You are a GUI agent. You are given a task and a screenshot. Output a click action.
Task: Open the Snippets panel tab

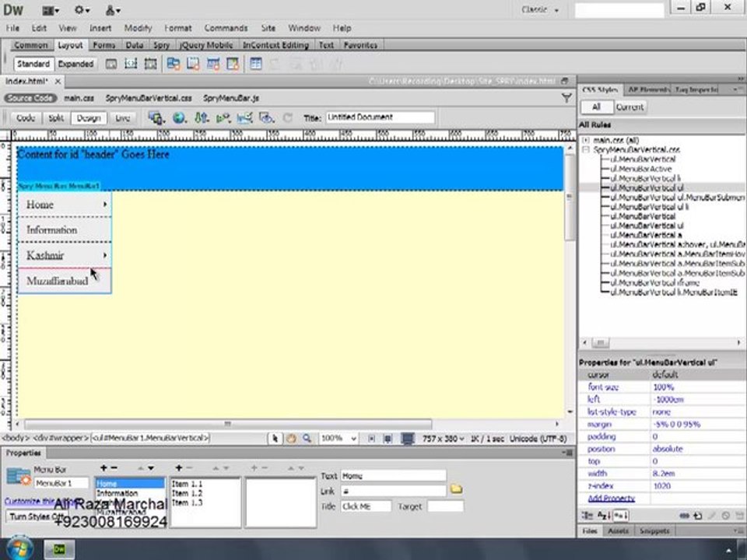[654, 531]
